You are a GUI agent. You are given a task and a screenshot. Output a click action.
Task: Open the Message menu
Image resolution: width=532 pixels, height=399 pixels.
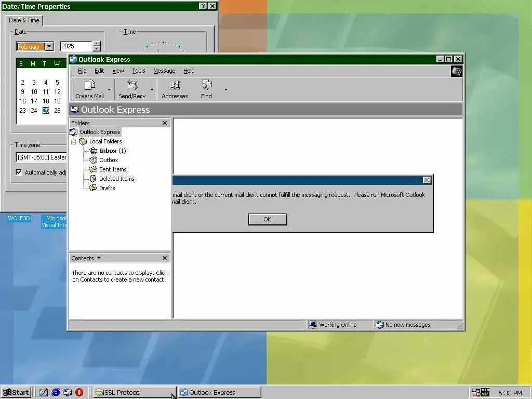pos(164,71)
